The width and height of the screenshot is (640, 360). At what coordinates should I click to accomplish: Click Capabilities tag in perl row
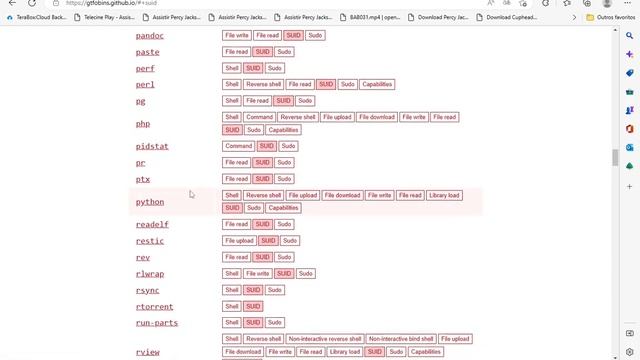click(377, 84)
